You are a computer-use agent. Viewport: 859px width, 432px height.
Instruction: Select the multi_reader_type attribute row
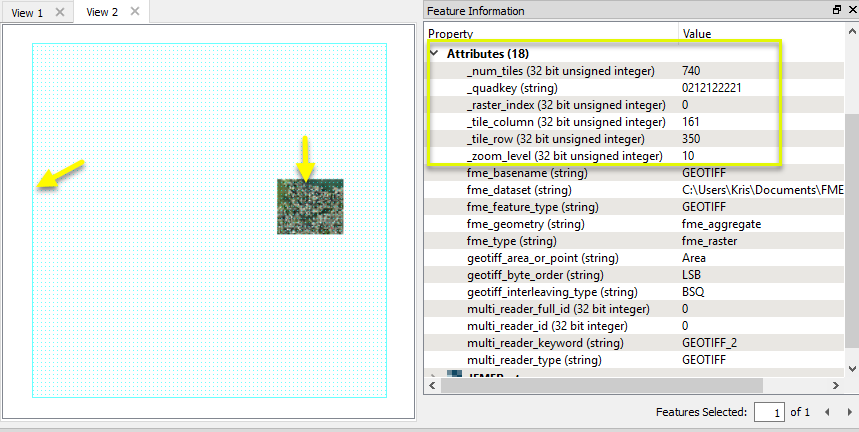pyautogui.click(x=635, y=360)
